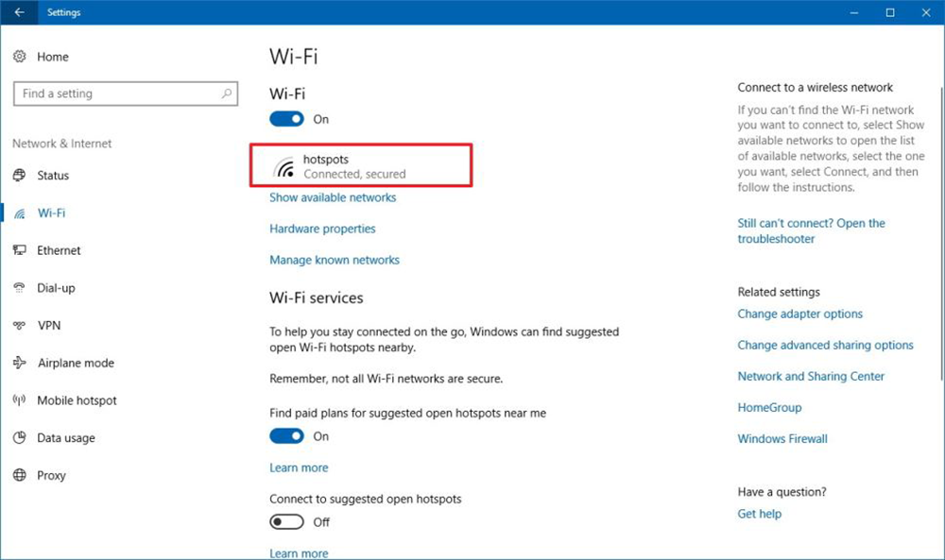Click Show available networks link
The width and height of the screenshot is (945, 560).
click(x=333, y=197)
